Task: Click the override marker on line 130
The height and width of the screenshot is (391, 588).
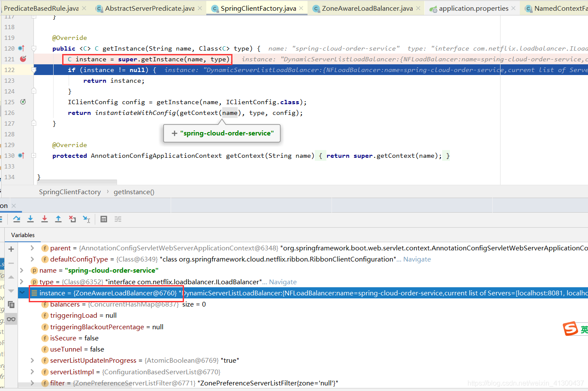Action: click(x=21, y=156)
